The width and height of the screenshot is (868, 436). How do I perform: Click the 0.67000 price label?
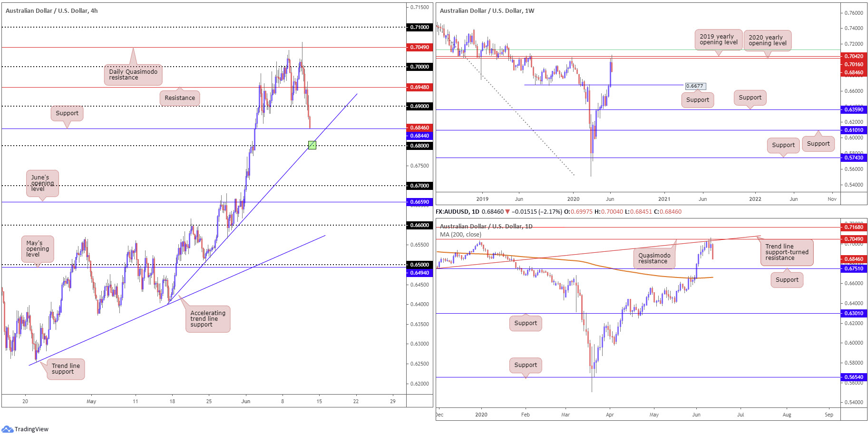tap(419, 186)
